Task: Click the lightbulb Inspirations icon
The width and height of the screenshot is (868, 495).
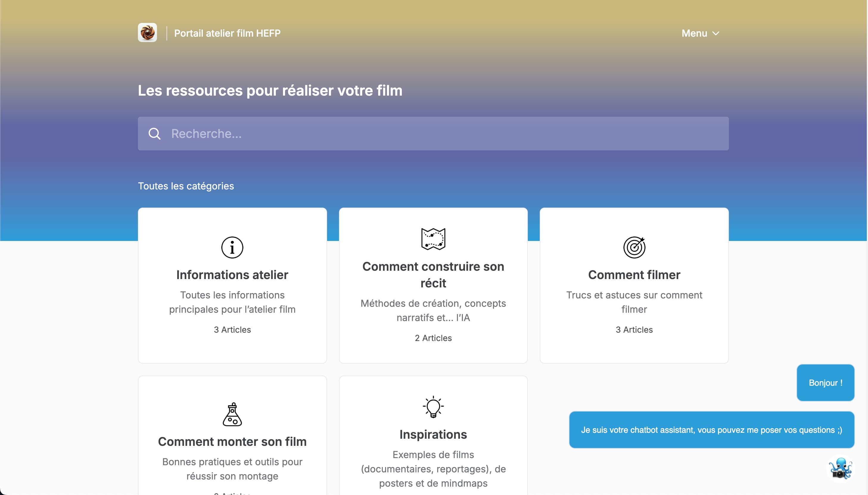Action: tap(433, 407)
